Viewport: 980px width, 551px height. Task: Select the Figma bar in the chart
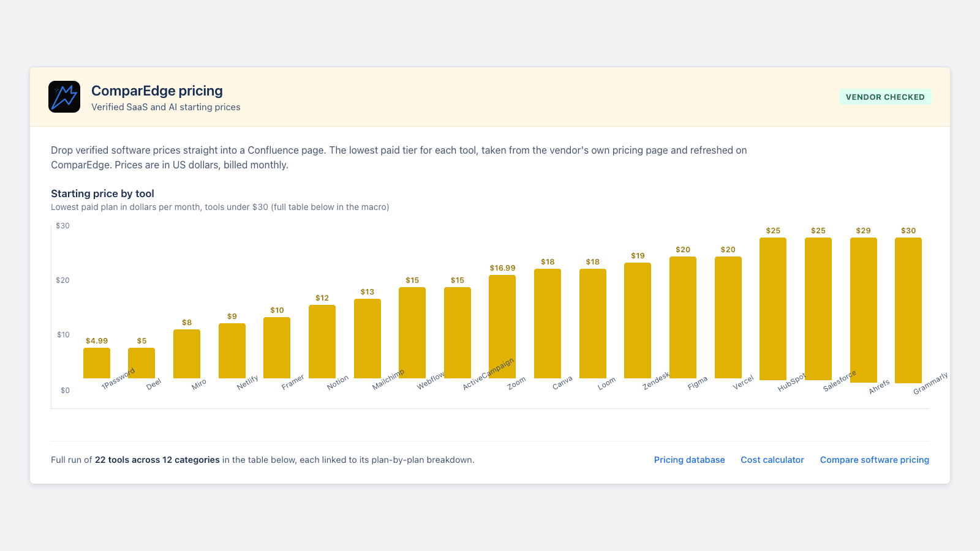(683, 317)
